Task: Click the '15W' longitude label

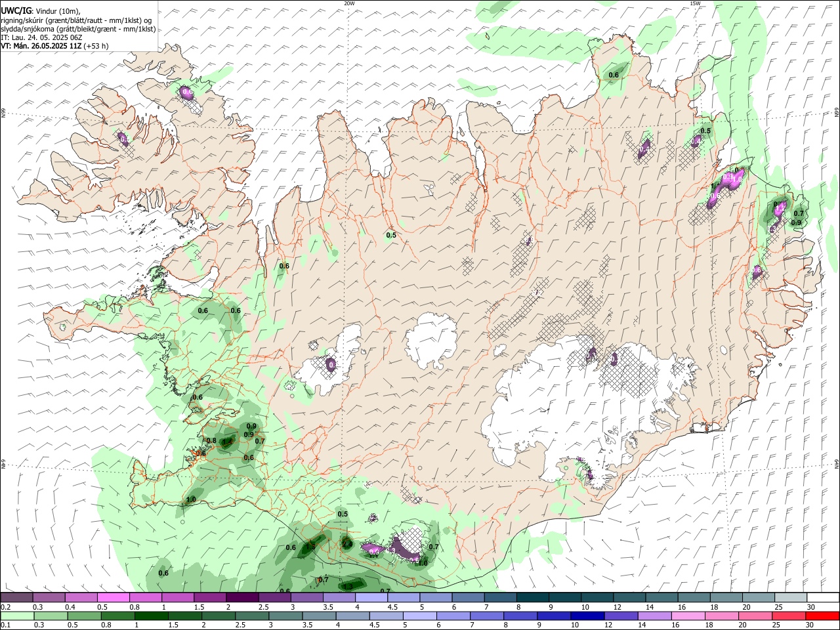Action: (x=695, y=3)
